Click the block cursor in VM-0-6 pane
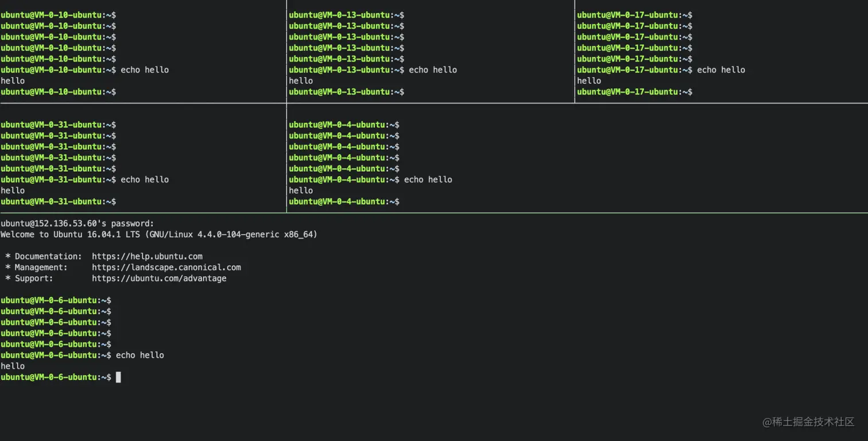The height and width of the screenshot is (441, 868). [x=118, y=377]
